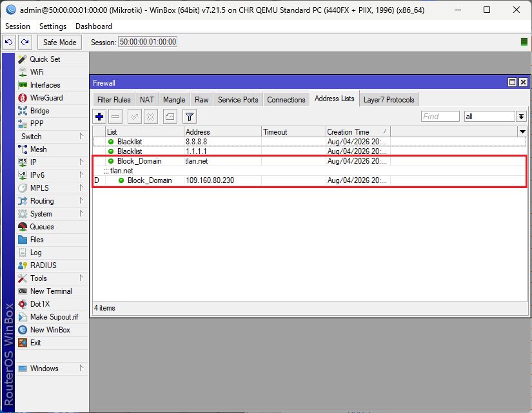Expand the IPv6 submenu
This screenshot has width=532, height=413.
[52, 175]
